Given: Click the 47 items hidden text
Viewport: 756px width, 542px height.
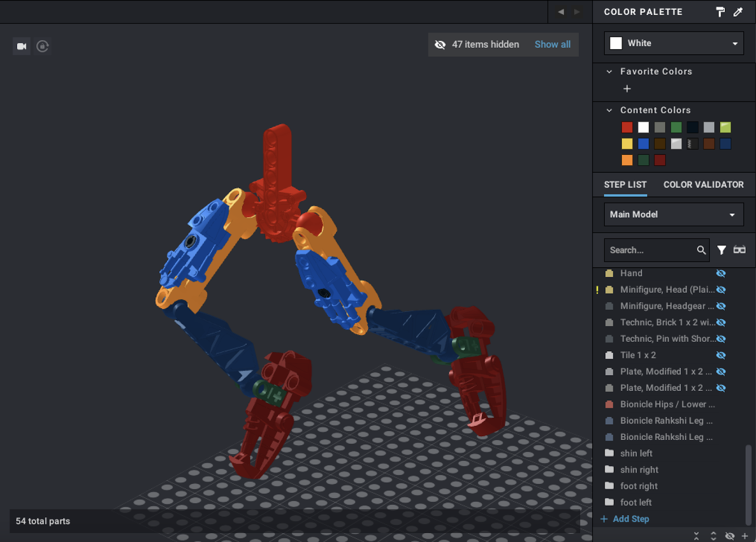Looking at the screenshot, I should (485, 44).
